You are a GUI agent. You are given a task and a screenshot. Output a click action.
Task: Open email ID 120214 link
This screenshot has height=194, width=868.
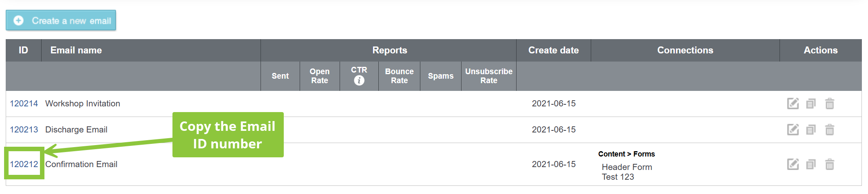click(24, 104)
